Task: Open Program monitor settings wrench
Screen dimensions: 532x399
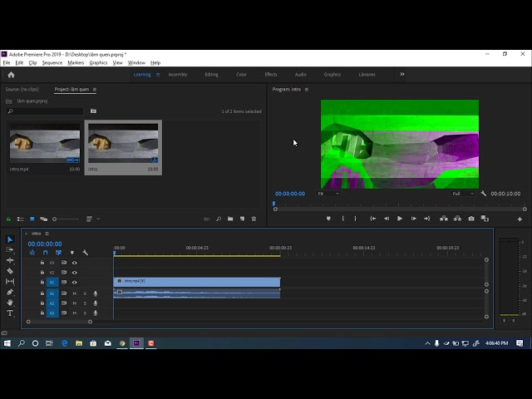Action: (x=484, y=194)
